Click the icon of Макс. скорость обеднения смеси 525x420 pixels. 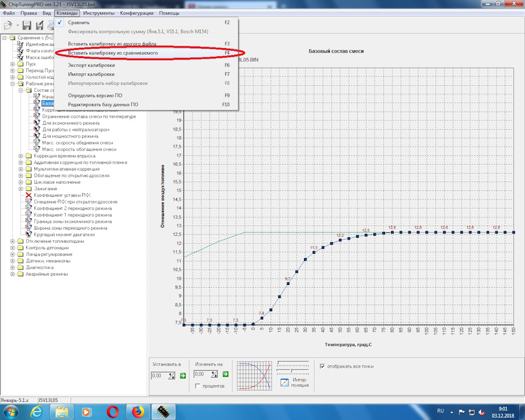[x=37, y=143]
